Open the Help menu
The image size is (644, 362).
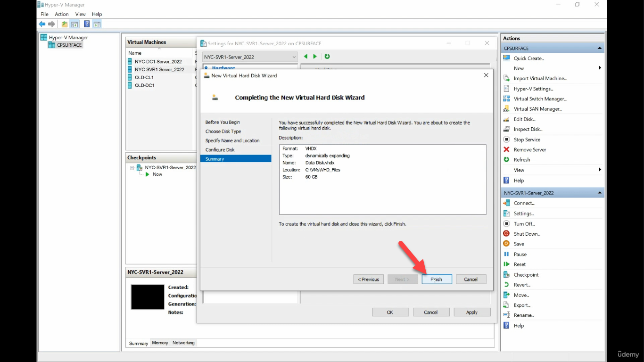[97, 14]
